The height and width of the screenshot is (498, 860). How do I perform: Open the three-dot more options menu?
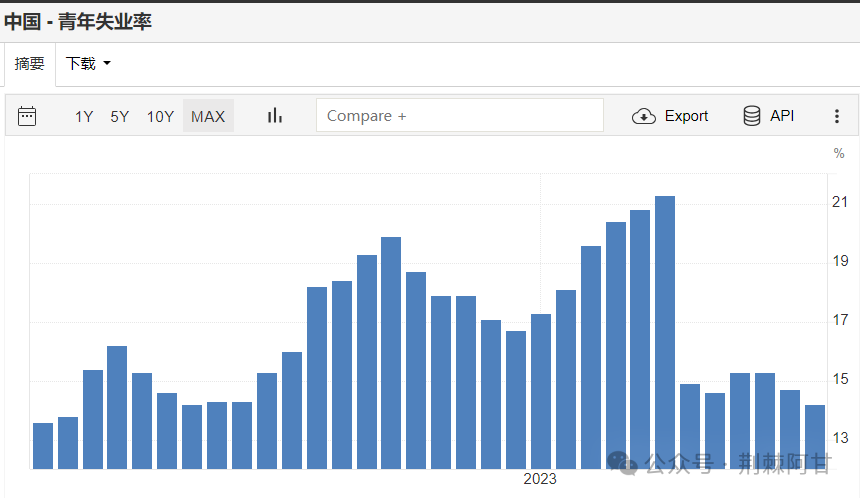(x=837, y=116)
